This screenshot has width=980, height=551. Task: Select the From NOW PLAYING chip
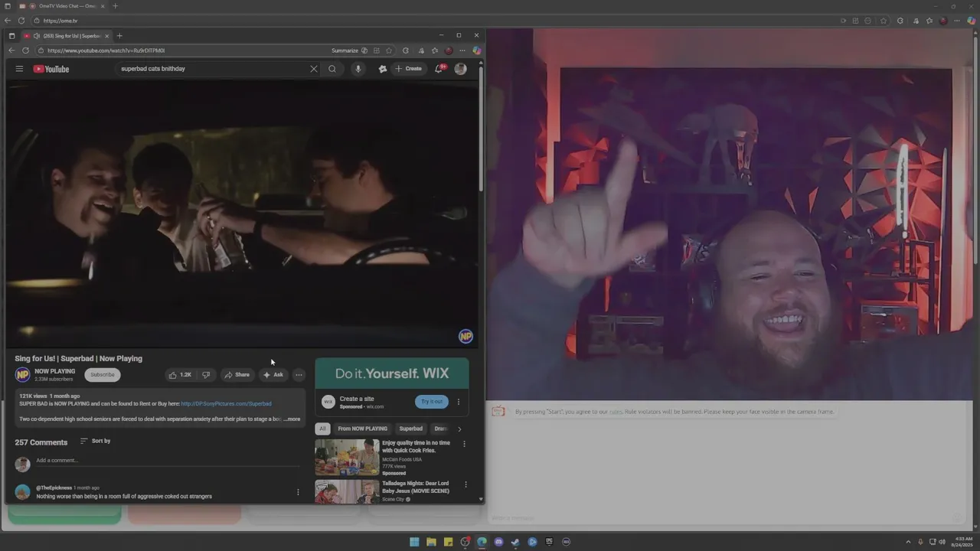(x=363, y=429)
